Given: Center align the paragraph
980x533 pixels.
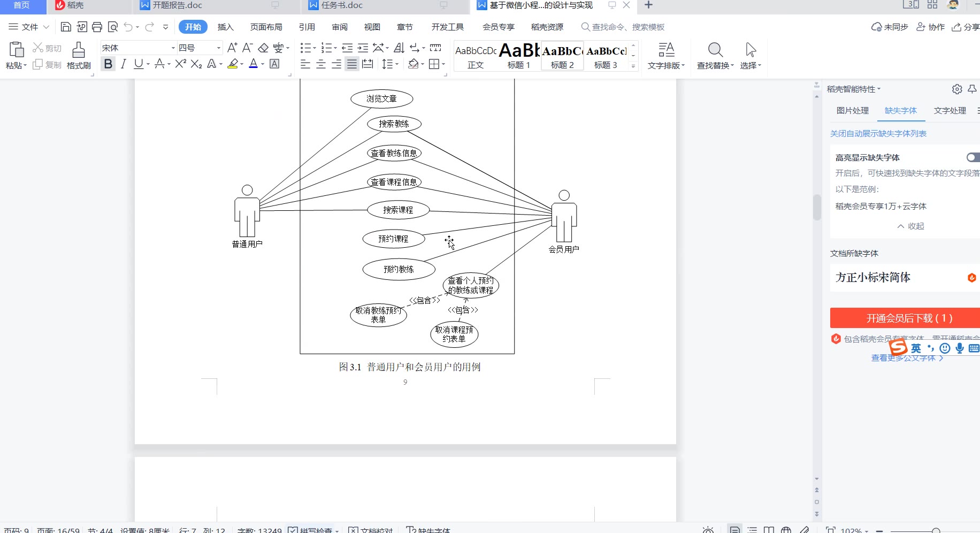Looking at the screenshot, I should (x=321, y=64).
